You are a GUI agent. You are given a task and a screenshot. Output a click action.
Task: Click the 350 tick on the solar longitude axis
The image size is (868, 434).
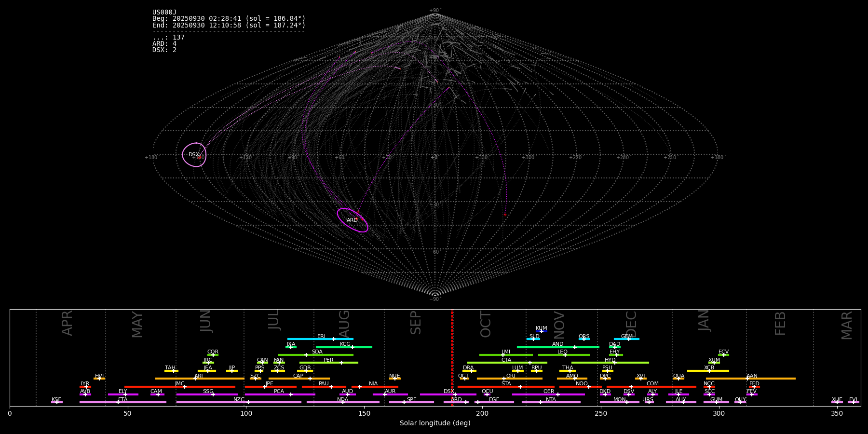(x=837, y=413)
